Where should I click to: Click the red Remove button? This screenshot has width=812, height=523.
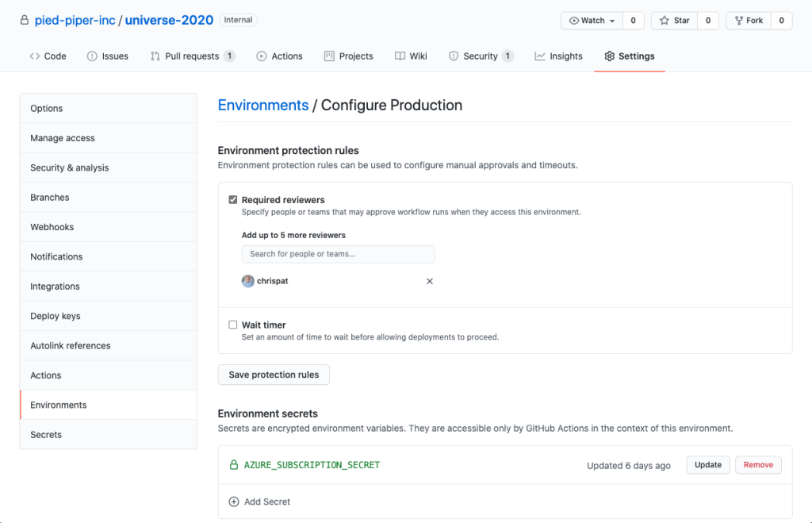[x=758, y=465]
